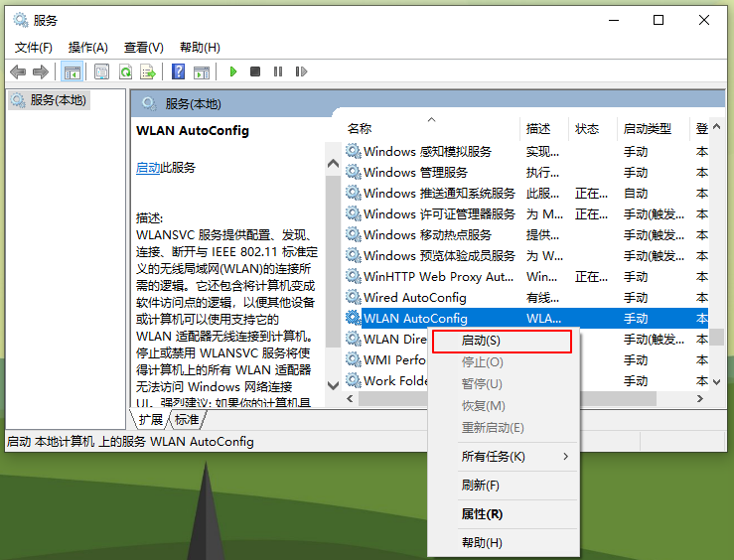Sort services by the 名称 column header

360,129
